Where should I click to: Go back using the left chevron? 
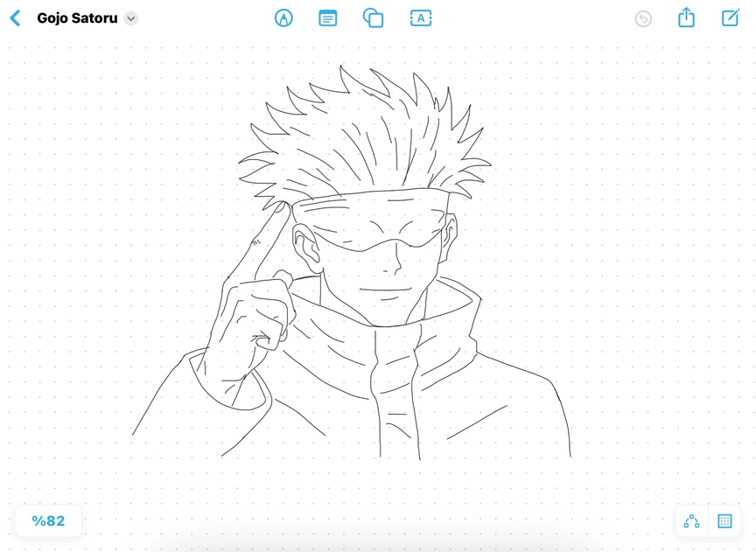(15, 18)
